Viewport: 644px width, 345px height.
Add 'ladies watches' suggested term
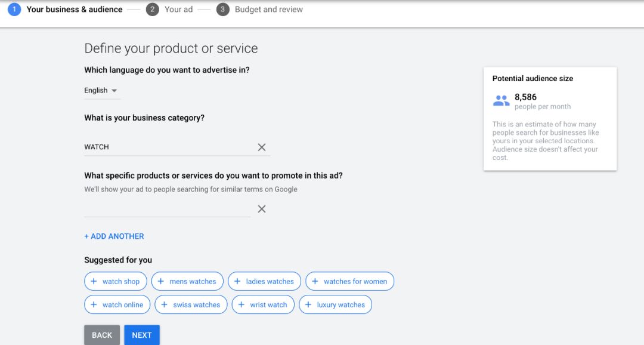point(265,281)
